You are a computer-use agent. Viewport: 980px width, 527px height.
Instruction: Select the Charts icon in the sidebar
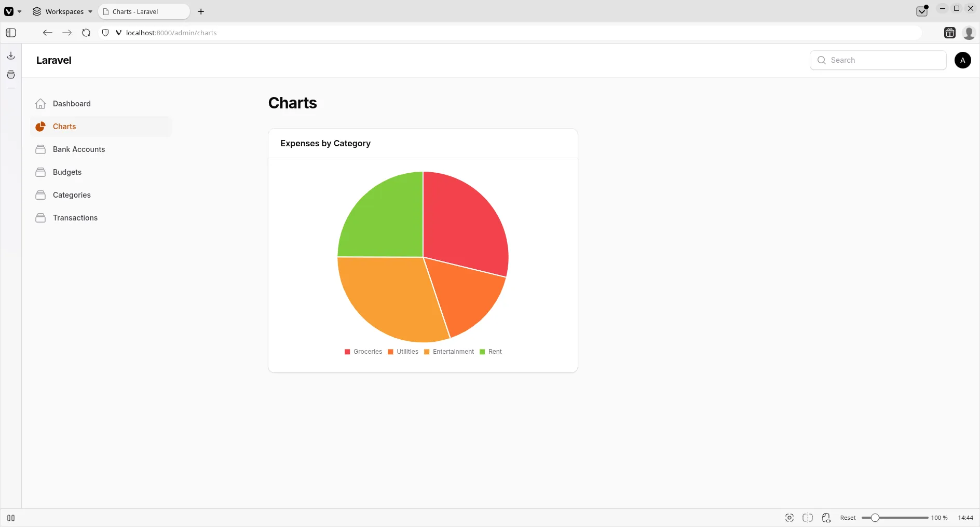coord(40,127)
